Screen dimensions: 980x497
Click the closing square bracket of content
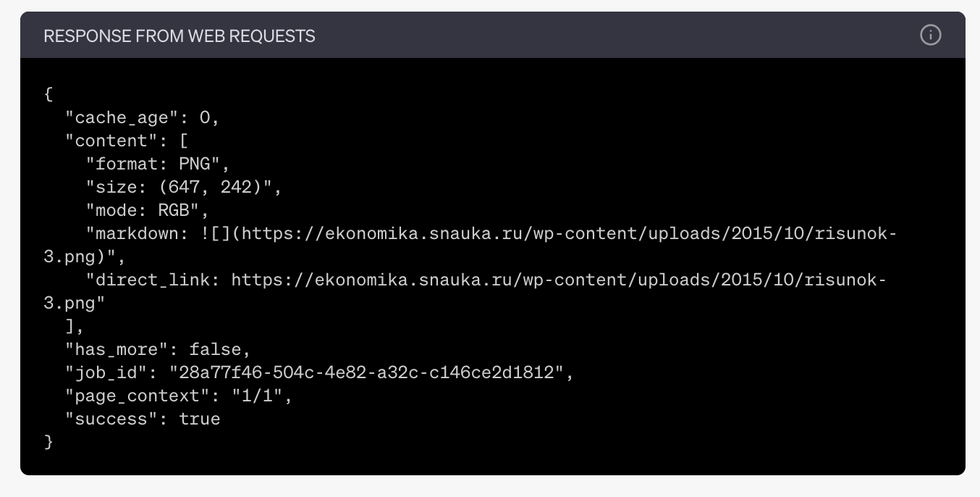[x=69, y=326]
